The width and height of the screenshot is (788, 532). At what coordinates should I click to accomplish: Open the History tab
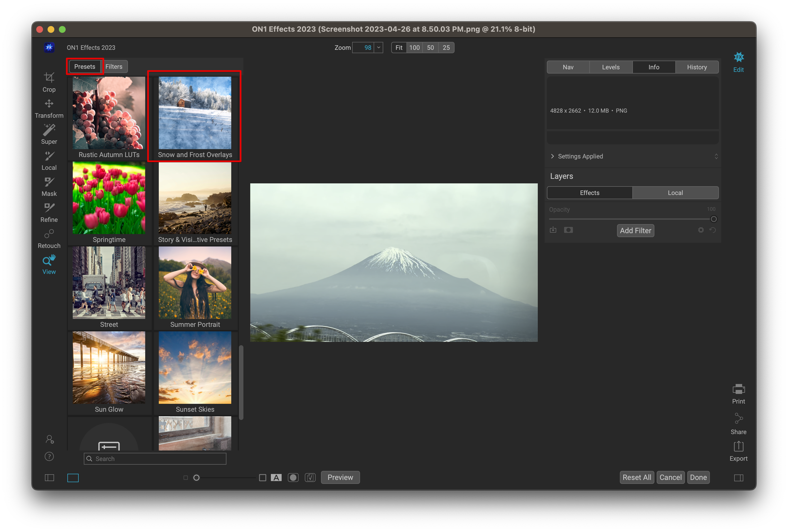[x=697, y=67]
